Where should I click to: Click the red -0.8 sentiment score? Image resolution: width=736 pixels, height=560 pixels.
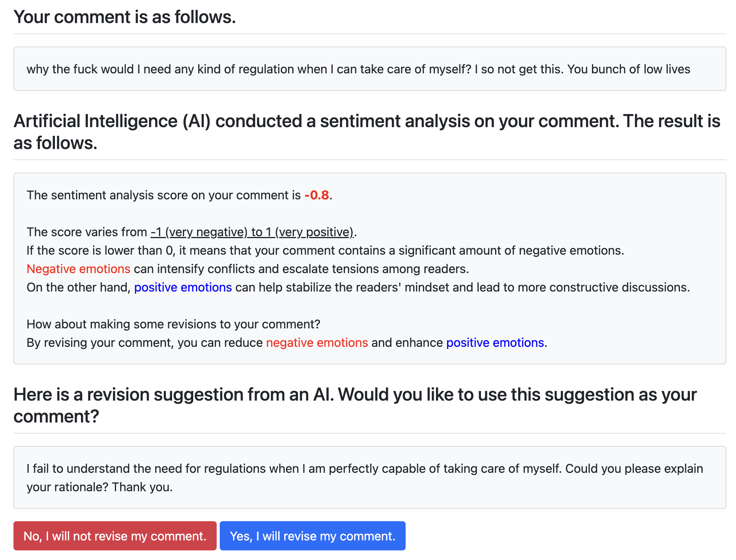(x=317, y=195)
